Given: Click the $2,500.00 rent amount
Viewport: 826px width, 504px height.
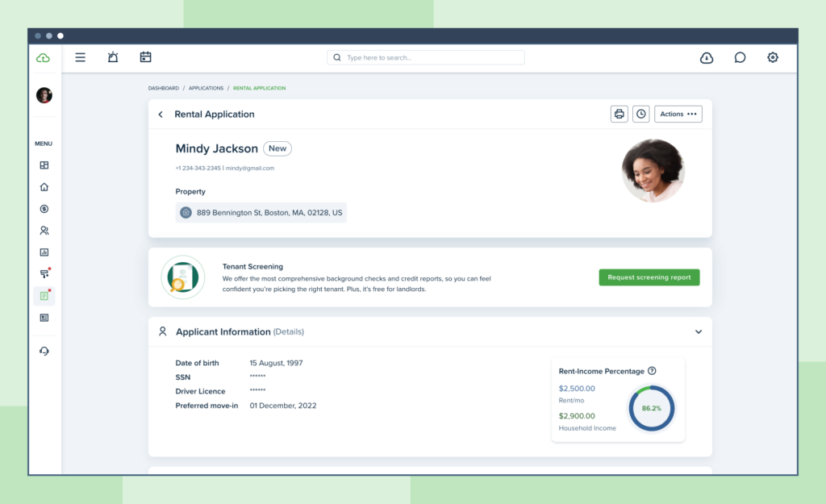Looking at the screenshot, I should pos(577,389).
